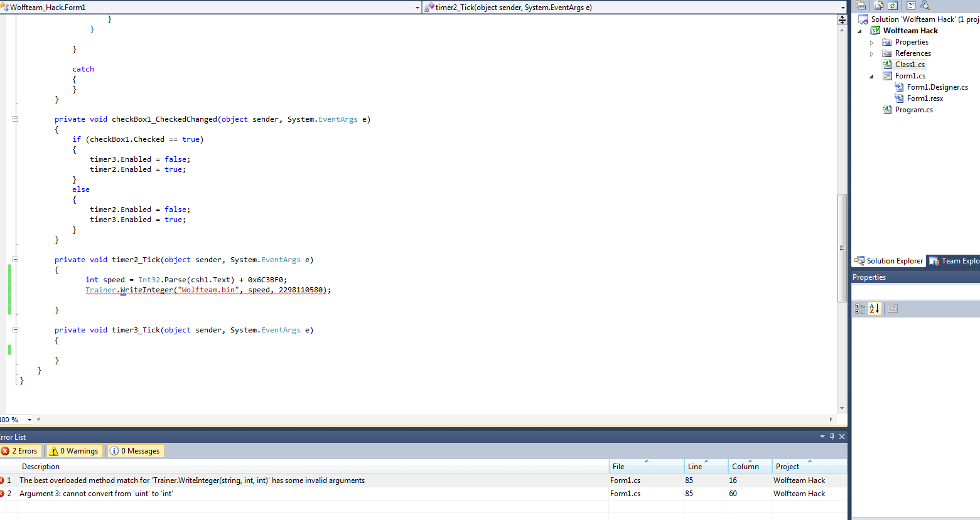Click on 'int speed = Int32.Parse' line

[186, 280]
